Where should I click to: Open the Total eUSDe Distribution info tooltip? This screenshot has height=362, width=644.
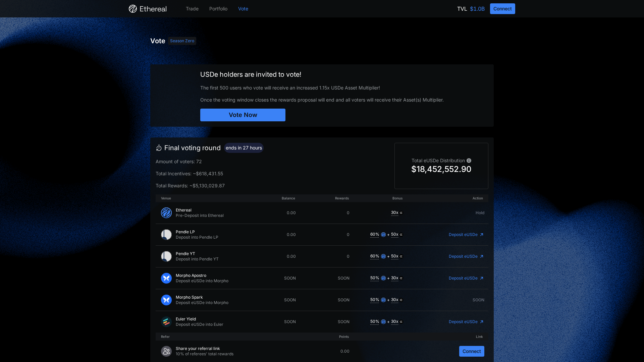(469, 161)
